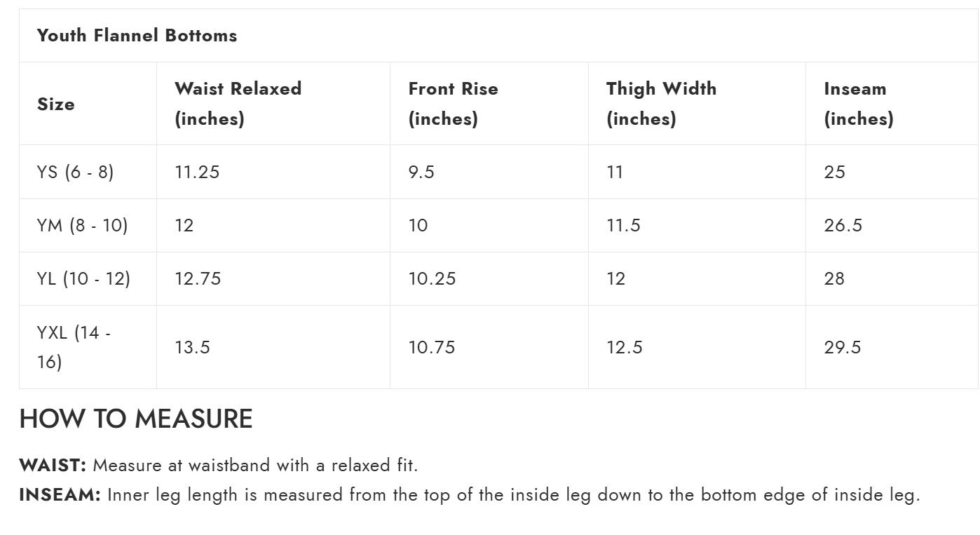Click the 11.25 waist value
980x535 pixels.
tap(197, 172)
